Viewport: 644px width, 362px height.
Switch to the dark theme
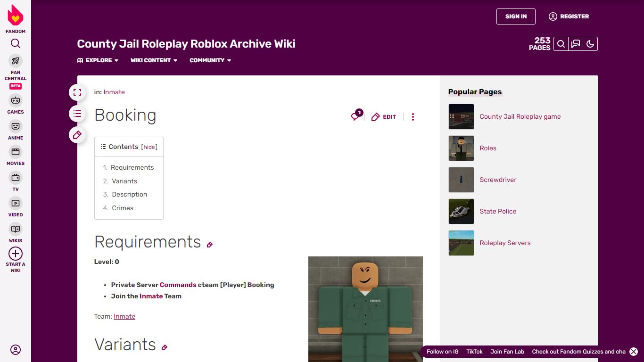(590, 44)
